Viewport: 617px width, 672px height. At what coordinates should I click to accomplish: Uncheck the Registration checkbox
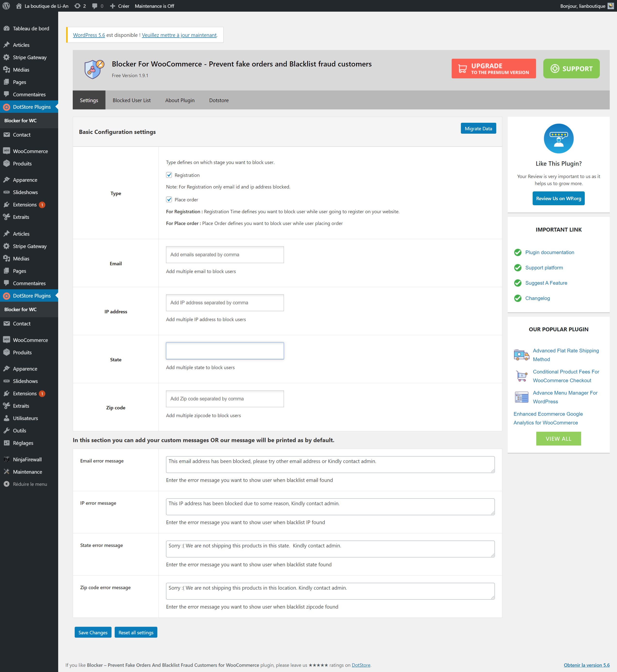[169, 175]
